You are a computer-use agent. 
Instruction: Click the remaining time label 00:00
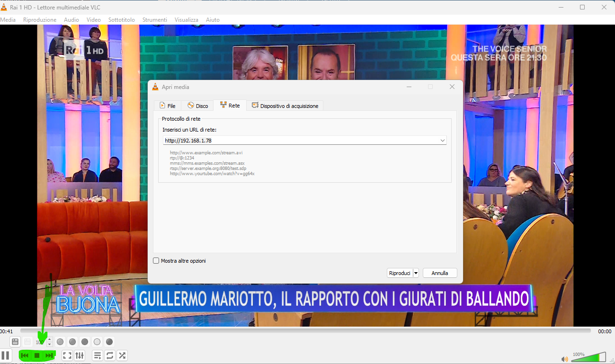pos(605,331)
